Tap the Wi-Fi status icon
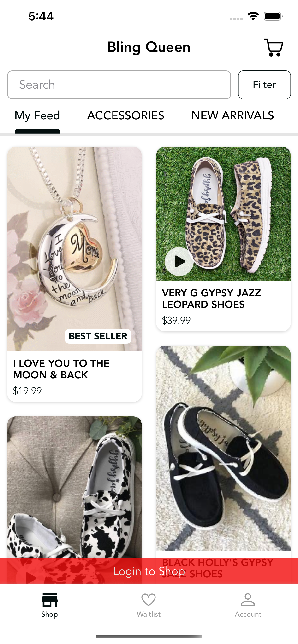 [253, 16]
